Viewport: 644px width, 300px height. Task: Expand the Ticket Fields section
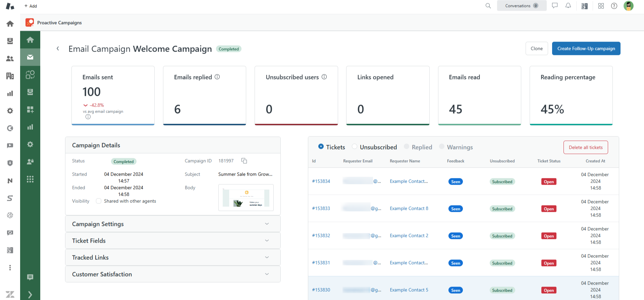pyautogui.click(x=173, y=241)
